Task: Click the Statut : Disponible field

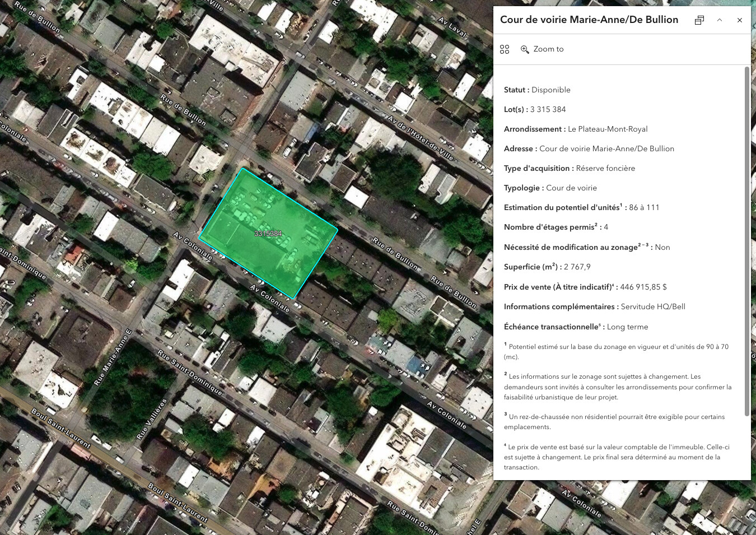Action: (537, 90)
